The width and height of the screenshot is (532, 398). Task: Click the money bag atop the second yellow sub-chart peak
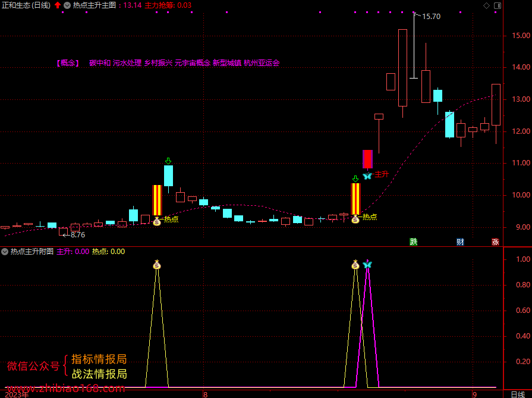355,264
